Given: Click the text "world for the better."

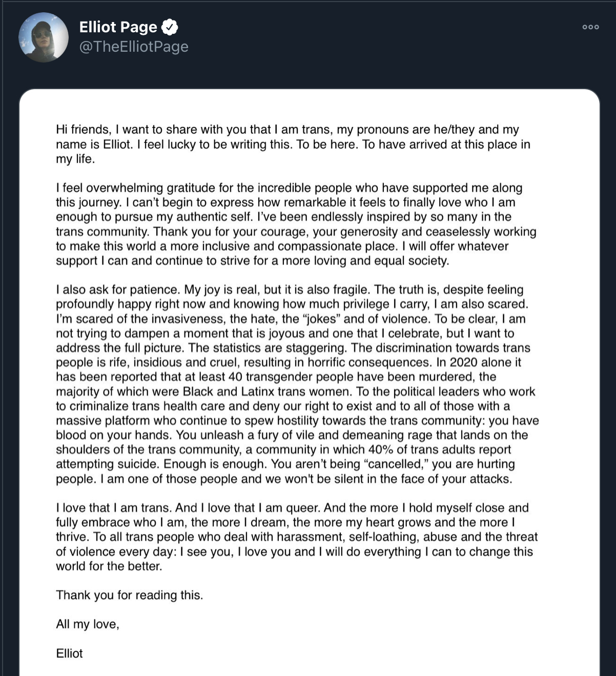Looking at the screenshot, I should coord(109,566).
